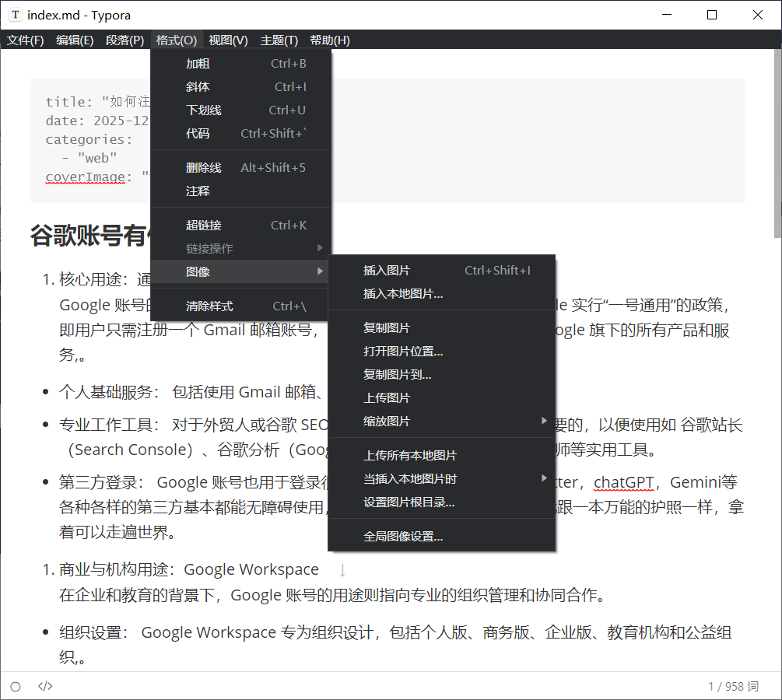This screenshot has width=782, height=700.
Task: Click the vertical scrollbar thumb
Action: pos(777,144)
